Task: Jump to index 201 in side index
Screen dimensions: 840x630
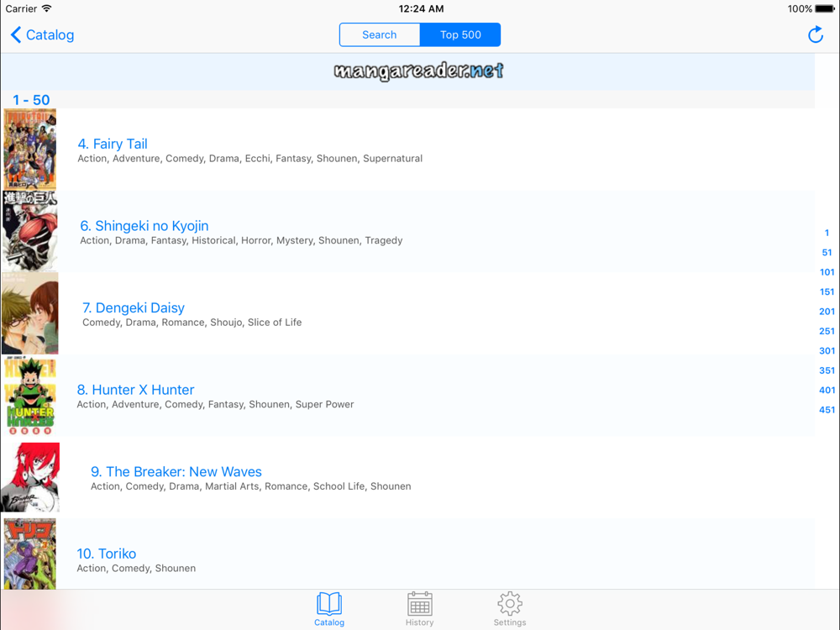Action: click(x=827, y=312)
